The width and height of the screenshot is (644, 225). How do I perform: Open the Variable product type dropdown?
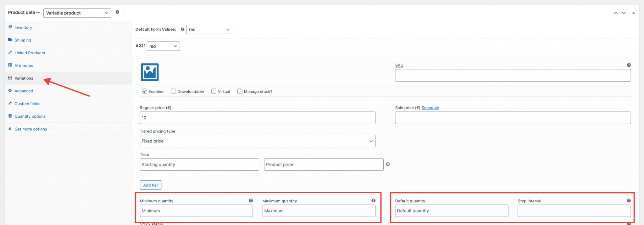click(77, 13)
